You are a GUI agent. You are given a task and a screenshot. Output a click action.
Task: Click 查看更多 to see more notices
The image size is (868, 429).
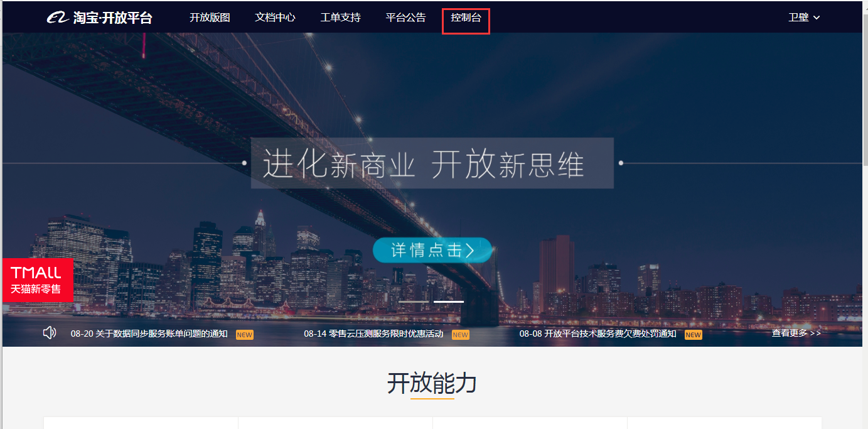point(796,333)
